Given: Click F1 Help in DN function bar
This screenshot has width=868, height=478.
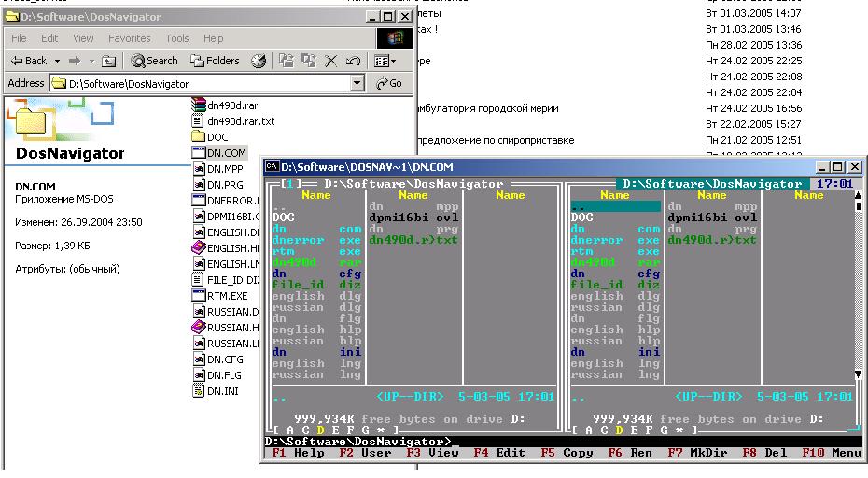Looking at the screenshot, I should point(299,453).
